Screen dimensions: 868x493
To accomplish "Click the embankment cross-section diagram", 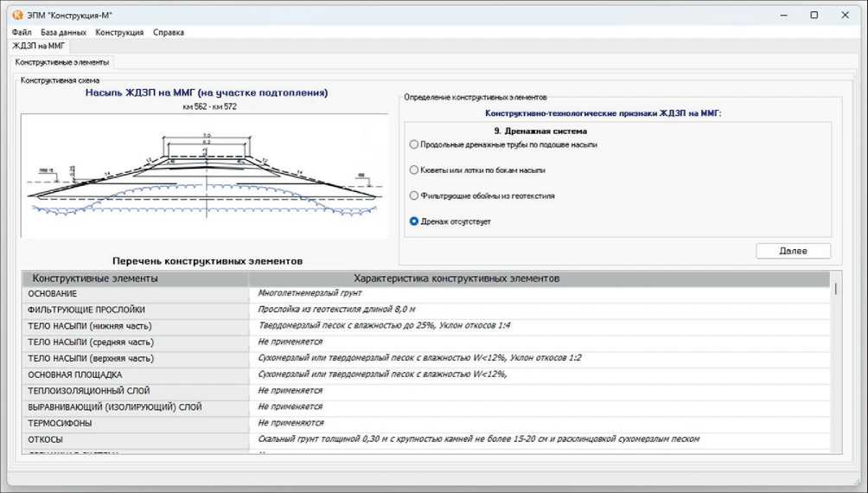I will point(205,176).
